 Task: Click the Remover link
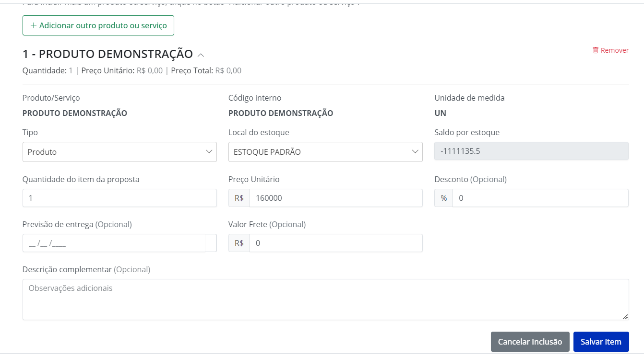(x=610, y=50)
